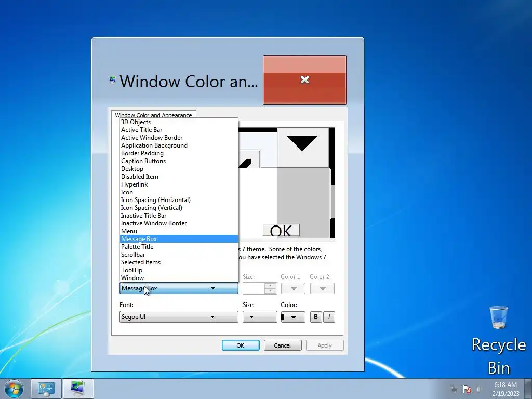This screenshot has width=532, height=399.
Task: Toggle Italic font button
Action: [329, 317]
